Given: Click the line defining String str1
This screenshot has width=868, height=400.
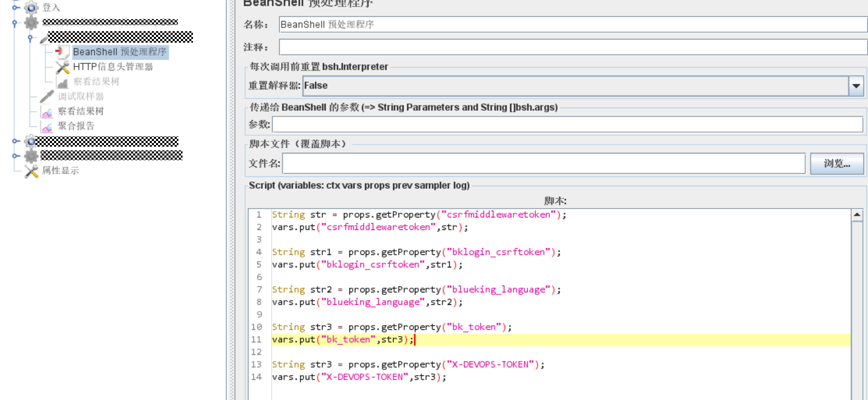Looking at the screenshot, I should click(417, 252).
